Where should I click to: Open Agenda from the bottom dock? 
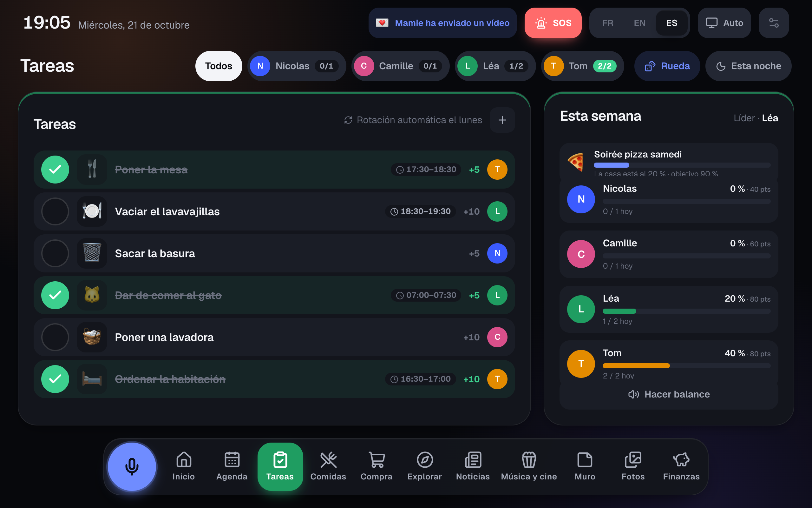(x=232, y=466)
